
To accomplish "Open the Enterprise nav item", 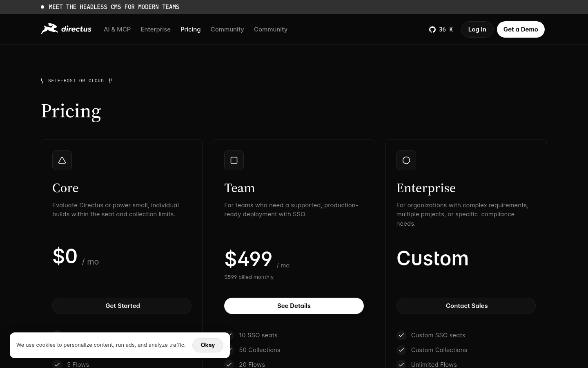I will click(x=156, y=29).
